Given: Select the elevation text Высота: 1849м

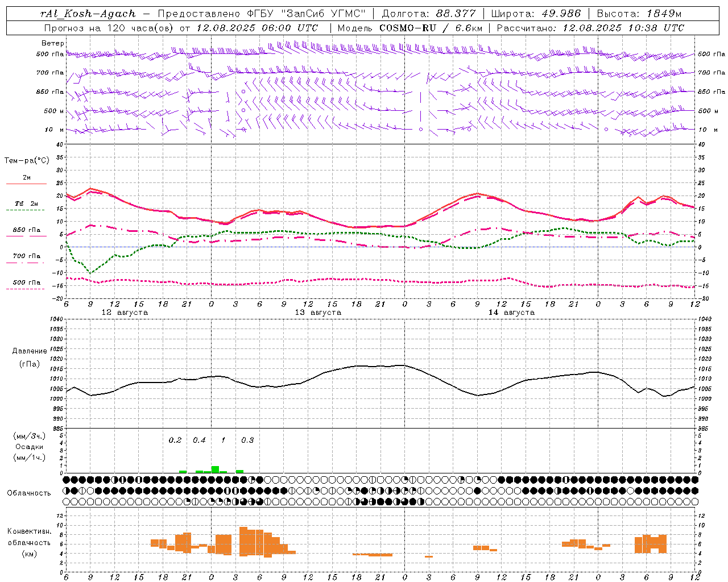Looking at the screenshot, I should (x=639, y=14).
